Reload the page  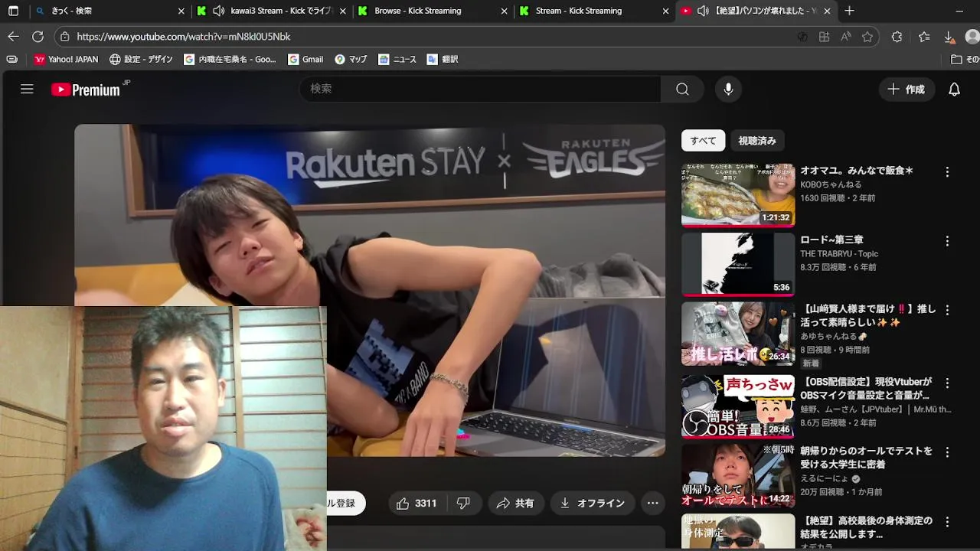pyautogui.click(x=38, y=36)
